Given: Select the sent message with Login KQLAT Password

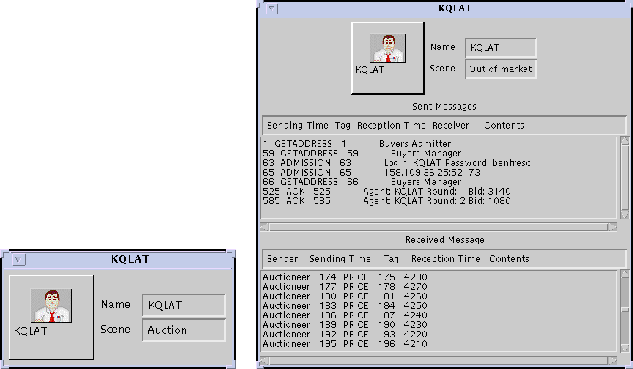Looking at the screenshot, I should [396, 163].
